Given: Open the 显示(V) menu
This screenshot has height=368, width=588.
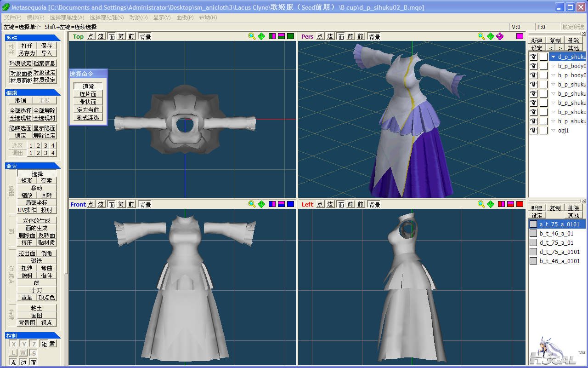Looking at the screenshot, I should (162, 17).
